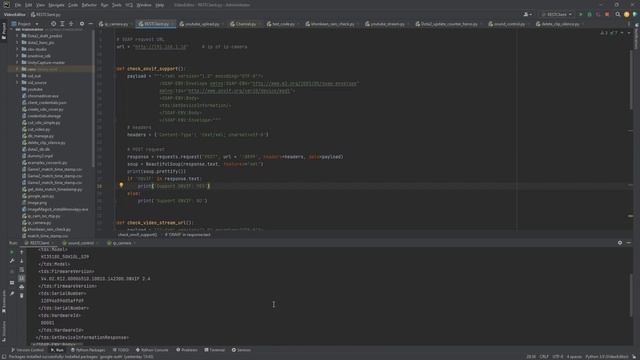The height and width of the screenshot is (360, 640).
Task: Click the check_onvif_support breadcrumb
Action: pyautogui.click(x=137, y=235)
